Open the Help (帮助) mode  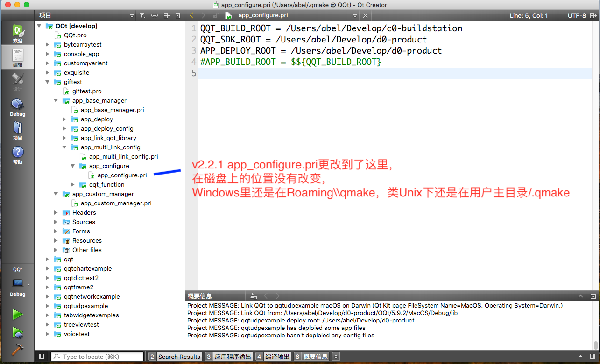(x=17, y=155)
